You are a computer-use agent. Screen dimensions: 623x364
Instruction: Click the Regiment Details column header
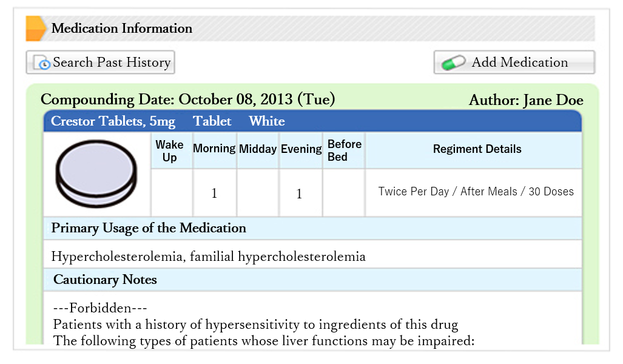474,150
